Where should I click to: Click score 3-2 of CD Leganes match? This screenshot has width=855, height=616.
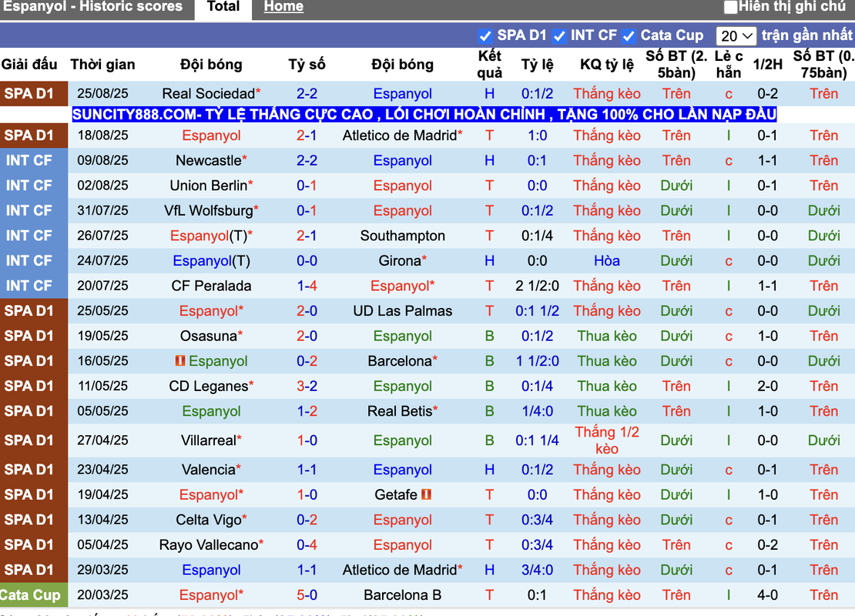pos(307,386)
